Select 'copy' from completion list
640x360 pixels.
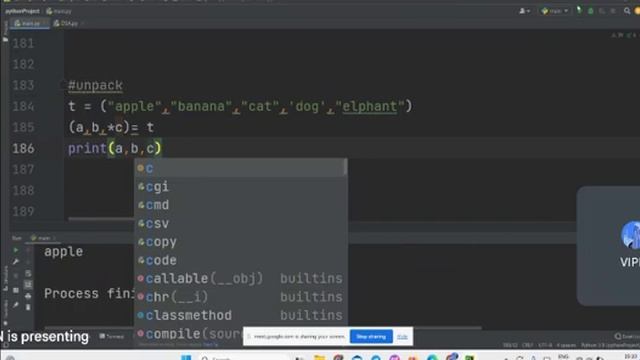coord(240,242)
